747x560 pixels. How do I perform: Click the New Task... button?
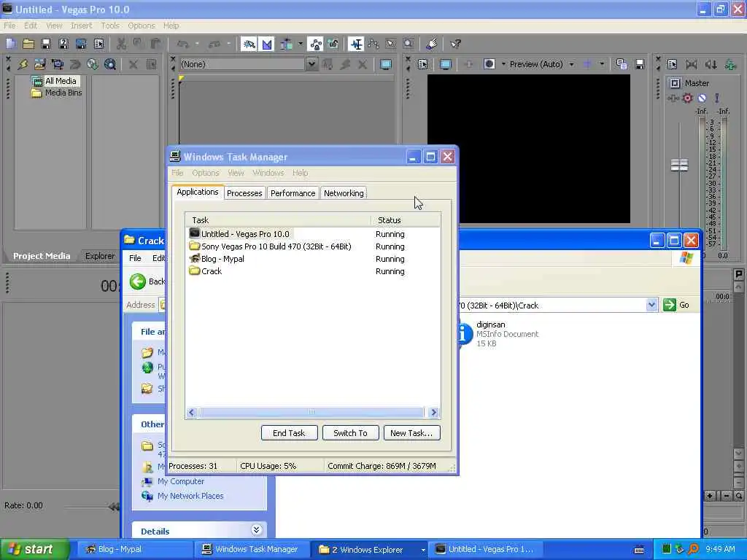point(411,433)
